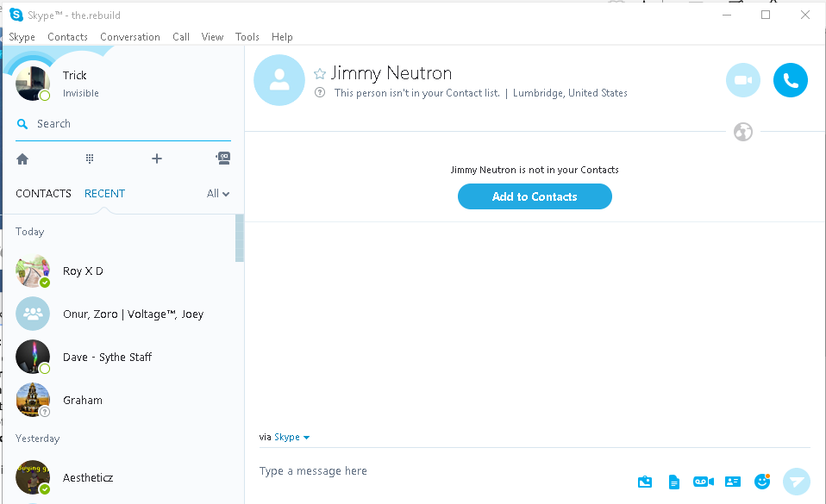Image resolution: width=826 pixels, height=504 pixels.
Task: Start a video call with Jimmy Neutron
Action: [742, 80]
